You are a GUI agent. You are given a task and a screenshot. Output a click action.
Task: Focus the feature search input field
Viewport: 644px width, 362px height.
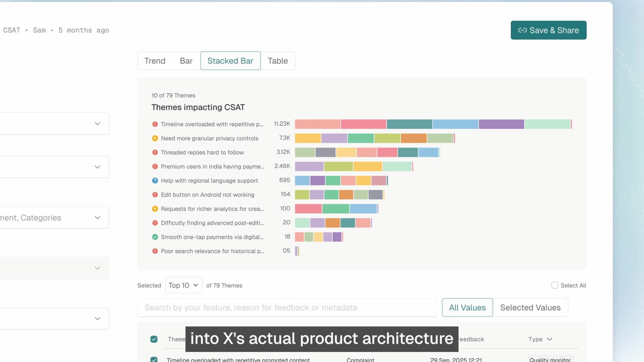[x=287, y=307]
